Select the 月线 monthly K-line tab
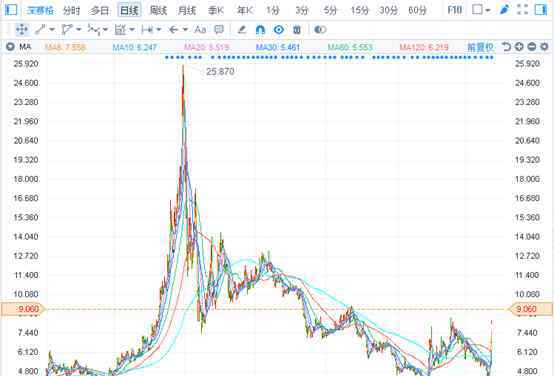 pos(187,11)
